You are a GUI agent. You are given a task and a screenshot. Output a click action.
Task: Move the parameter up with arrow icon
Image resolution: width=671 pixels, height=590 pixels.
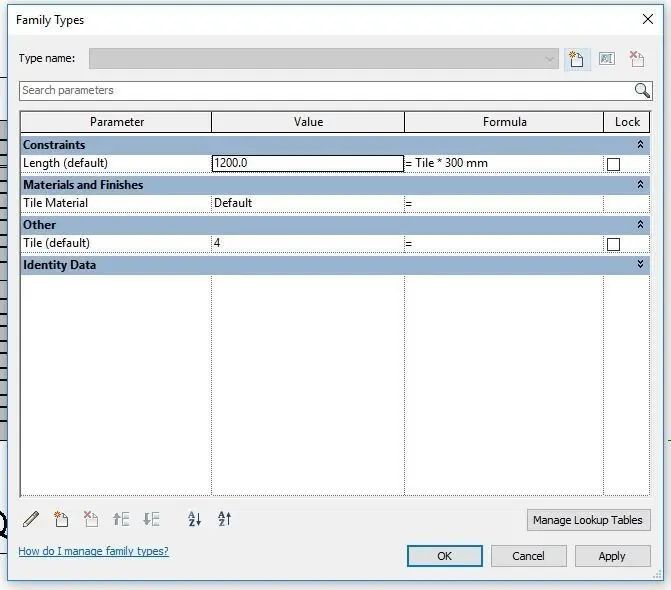pyautogui.click(x=121, y=519)
